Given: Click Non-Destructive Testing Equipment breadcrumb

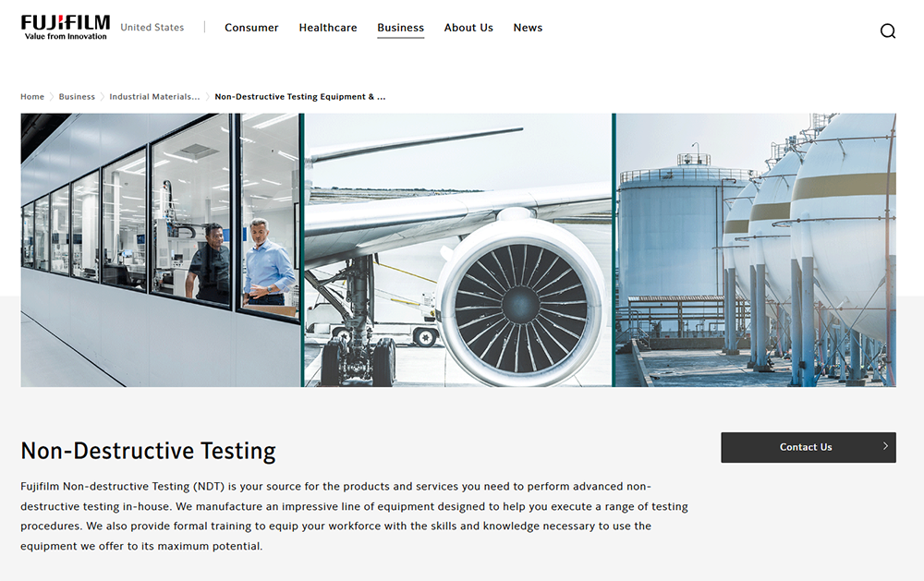Looking at the screenshot, I should click(x=300, y=97).
